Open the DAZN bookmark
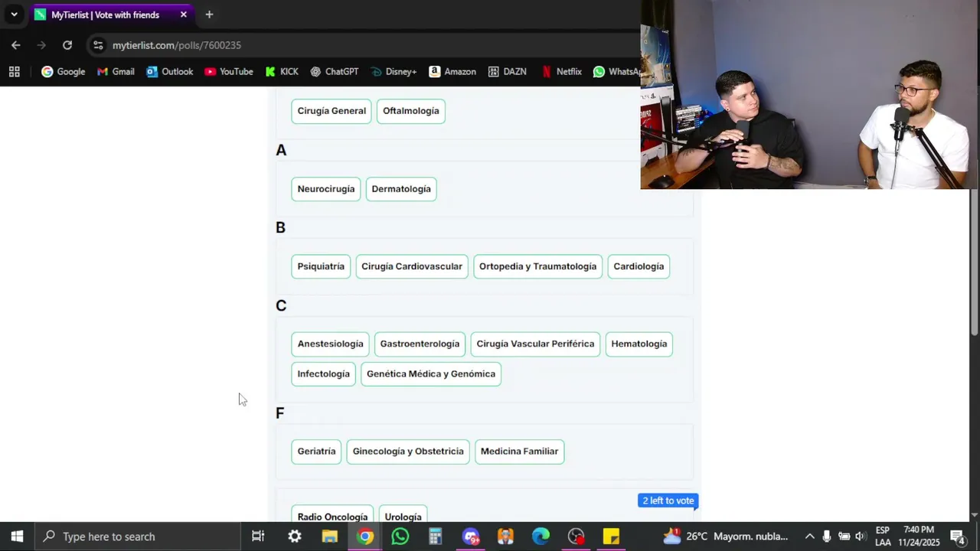The image size is (980, 551). [x=507, y=71]
